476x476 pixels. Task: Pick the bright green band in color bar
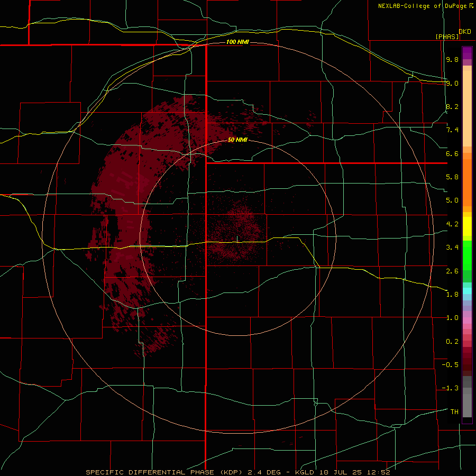pos(467,255)
